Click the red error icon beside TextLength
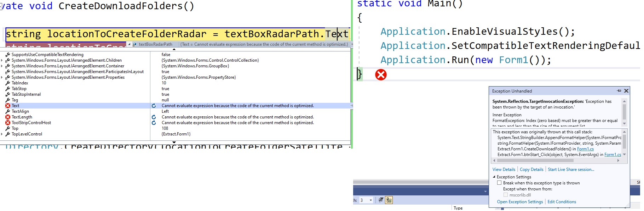Screen dimensions: 644x211 [x=8, y=117]
